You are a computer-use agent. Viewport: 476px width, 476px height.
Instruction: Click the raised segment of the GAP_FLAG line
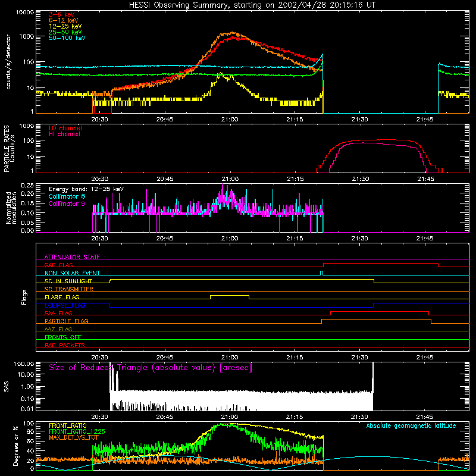(381, 264)
